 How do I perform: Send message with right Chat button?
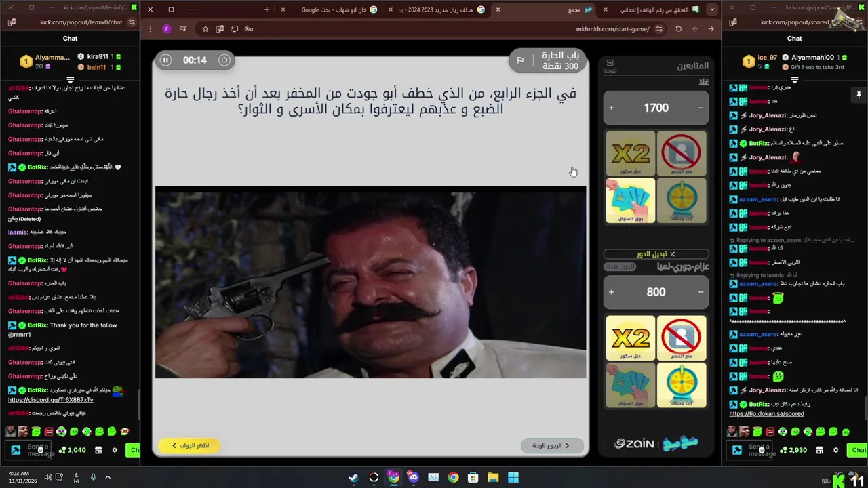pos(859,450)
